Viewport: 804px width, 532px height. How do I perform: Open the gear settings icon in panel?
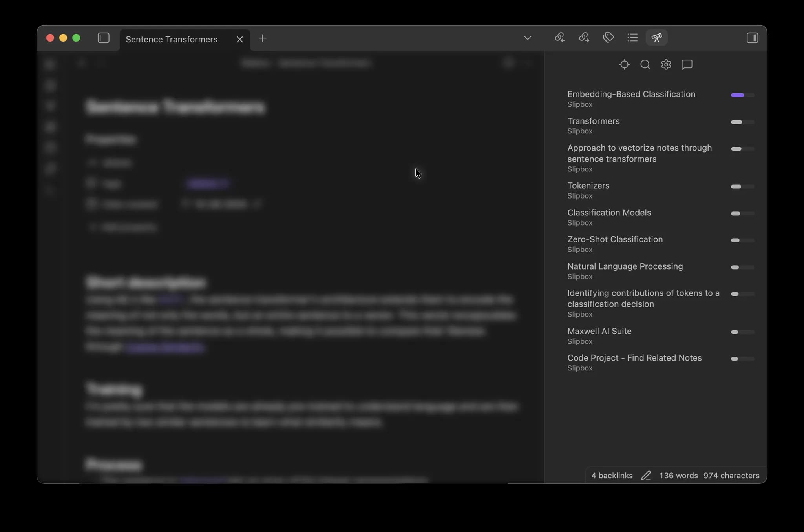coord(666,64)
